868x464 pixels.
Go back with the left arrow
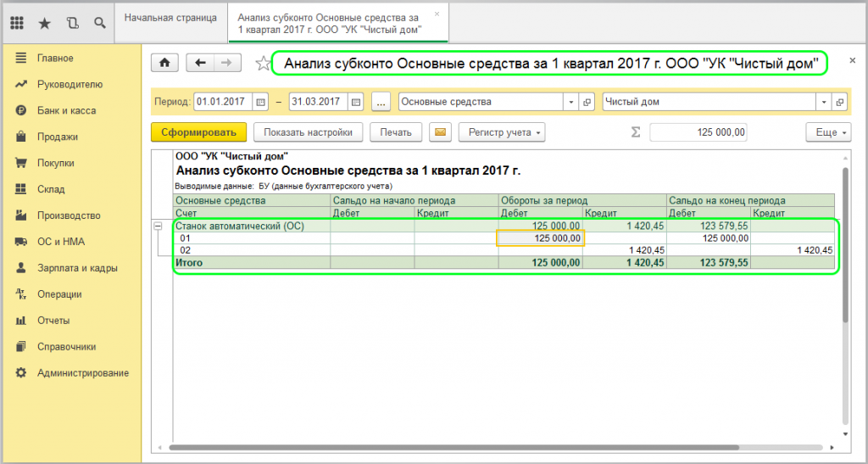point(201,63)
